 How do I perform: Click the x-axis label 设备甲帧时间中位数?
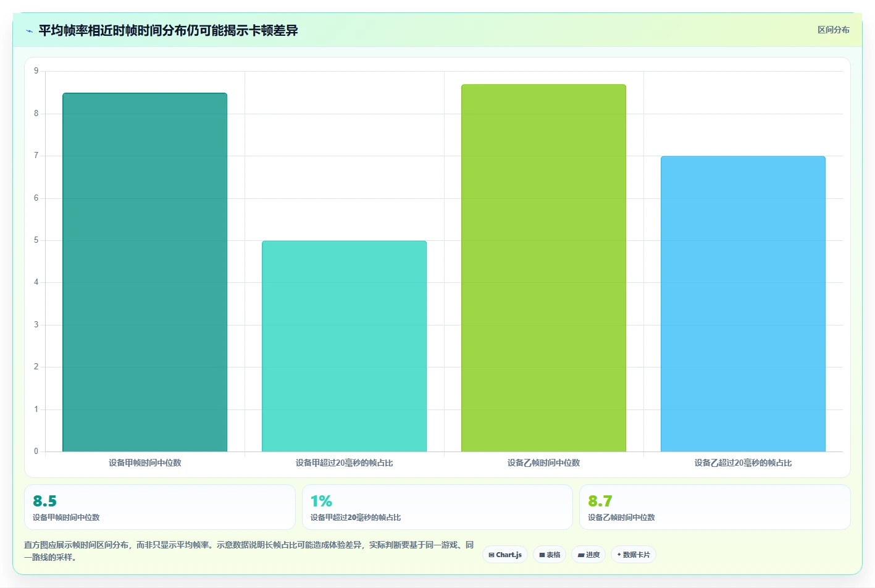pos(145,463)
